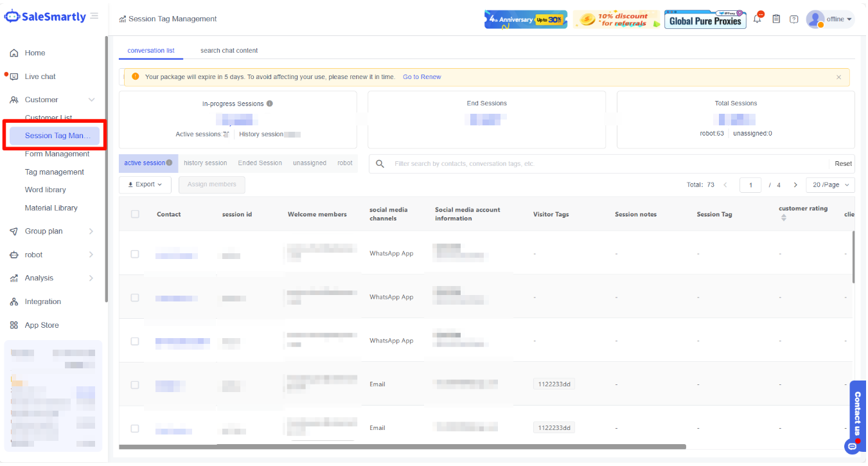Open the clipboard task icon in header

pos(776,19)
